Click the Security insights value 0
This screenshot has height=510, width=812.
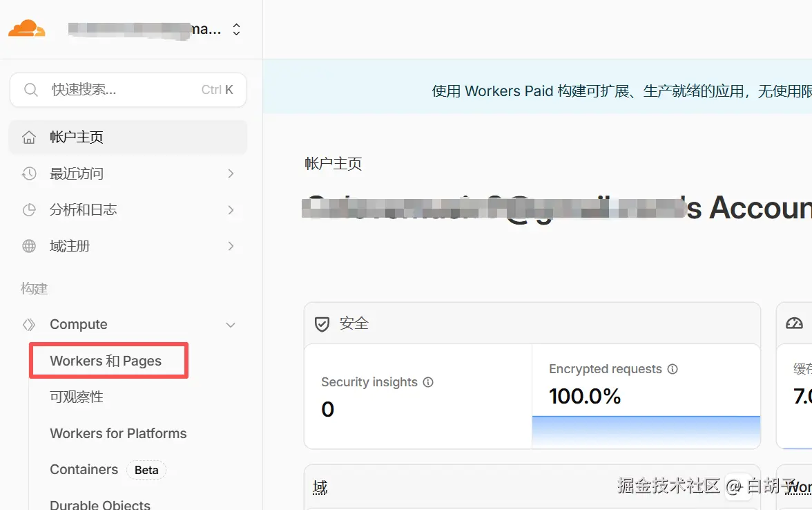[x=327, y=409]
